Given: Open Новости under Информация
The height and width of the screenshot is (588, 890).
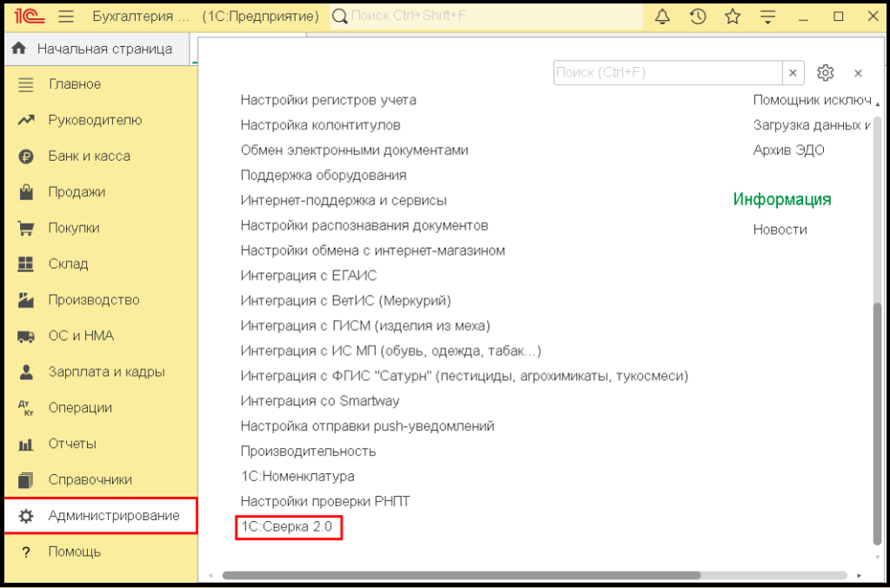Looking at the screenshot, I should click(780, 230).
